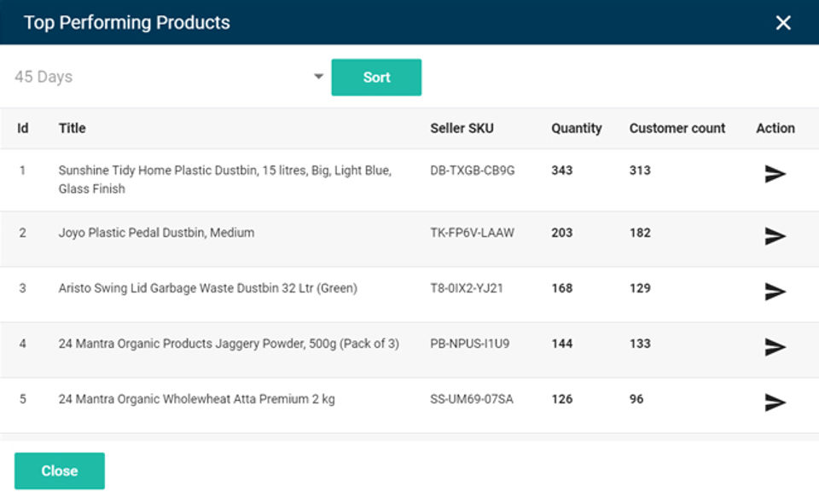Click the dropdown arrow next to 45 Days

tap(318, 77)
